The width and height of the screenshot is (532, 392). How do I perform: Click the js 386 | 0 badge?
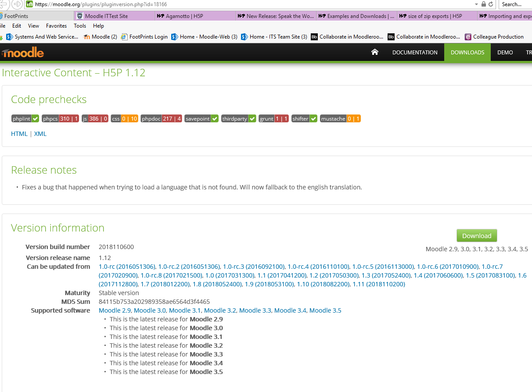coord(95,119)
